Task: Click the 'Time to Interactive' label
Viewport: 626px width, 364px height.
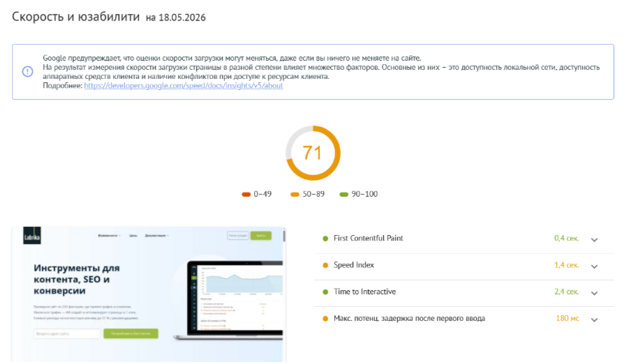Action: point(364,291)
